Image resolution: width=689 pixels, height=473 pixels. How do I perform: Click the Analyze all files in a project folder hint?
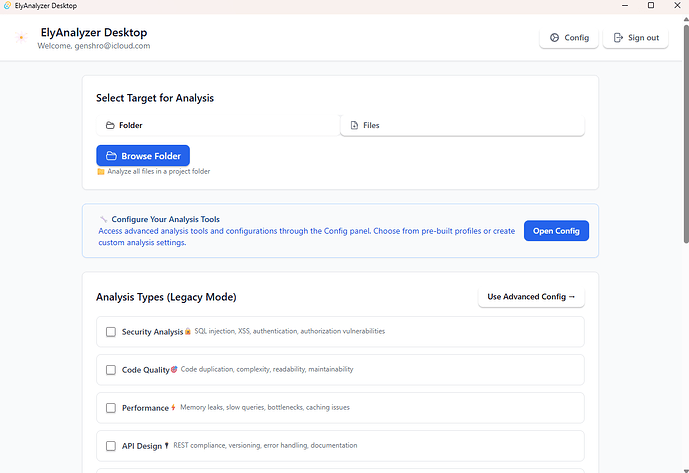pos(159,171)
